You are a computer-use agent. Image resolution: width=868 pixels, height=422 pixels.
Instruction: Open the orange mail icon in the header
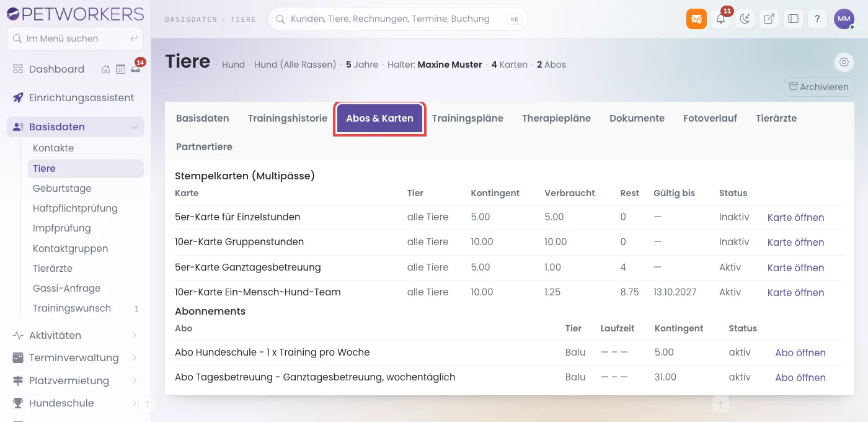pos(696,19)
